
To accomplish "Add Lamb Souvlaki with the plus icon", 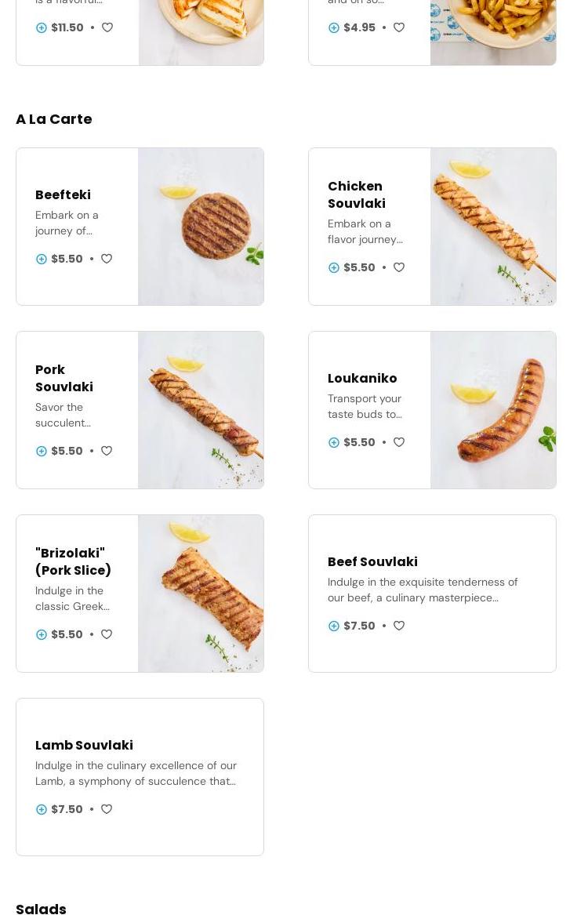I will coord(42,810).
